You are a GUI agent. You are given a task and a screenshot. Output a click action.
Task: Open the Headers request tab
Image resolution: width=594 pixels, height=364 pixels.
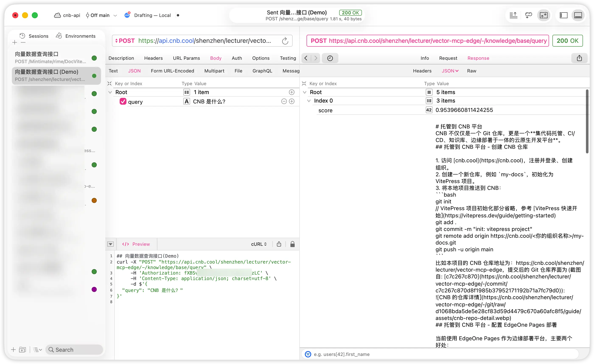153,58
